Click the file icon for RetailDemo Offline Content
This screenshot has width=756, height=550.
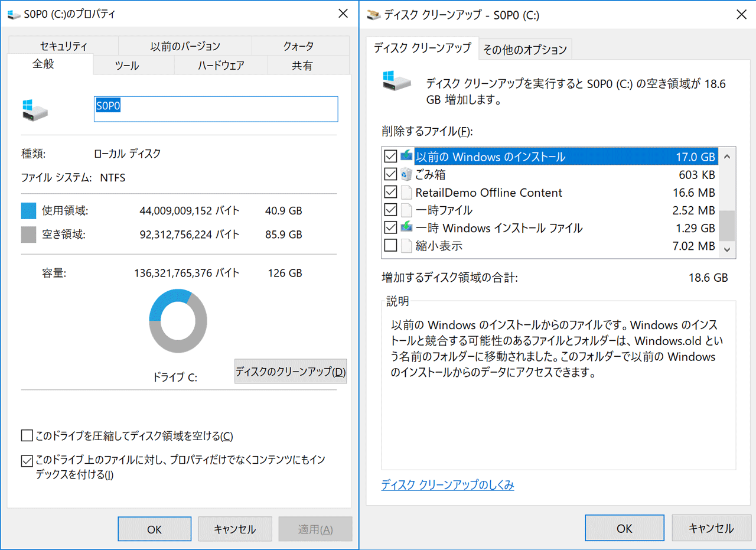coord(406,192)
